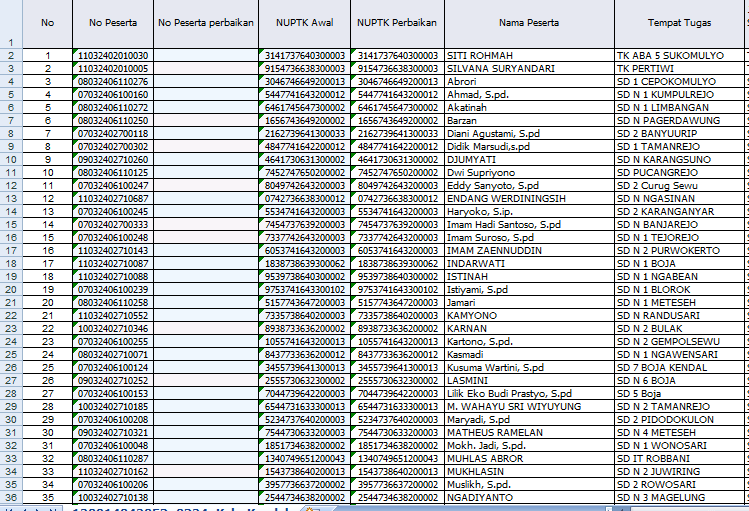Select the "No Peserta" column header cell

[x=113, y=23]
